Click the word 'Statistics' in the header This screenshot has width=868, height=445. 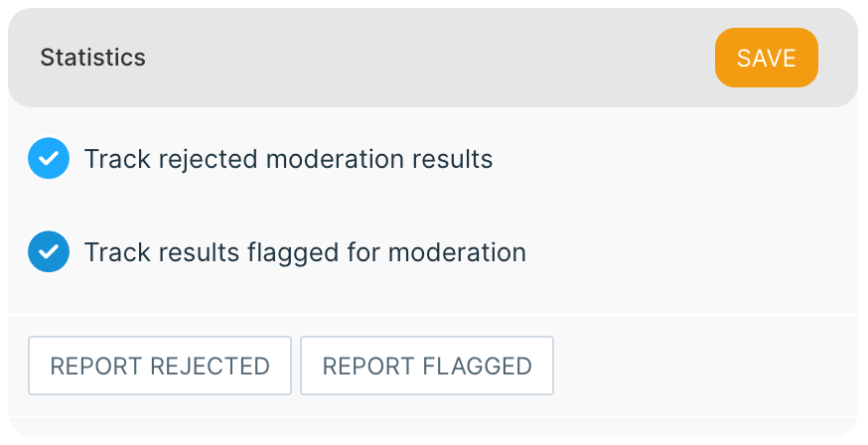[x=92, y=58]
